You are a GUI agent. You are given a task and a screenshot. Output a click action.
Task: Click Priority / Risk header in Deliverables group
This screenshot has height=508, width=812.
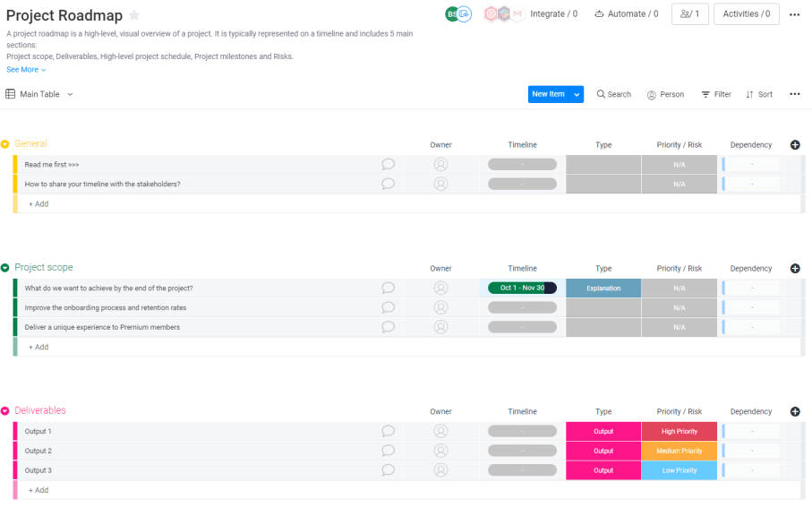pyautogui.click(x=679, y=411)
